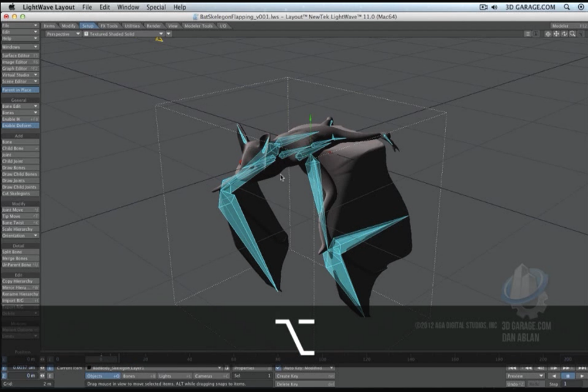Jump to first frame with rewind button

[x=512, y=368]
